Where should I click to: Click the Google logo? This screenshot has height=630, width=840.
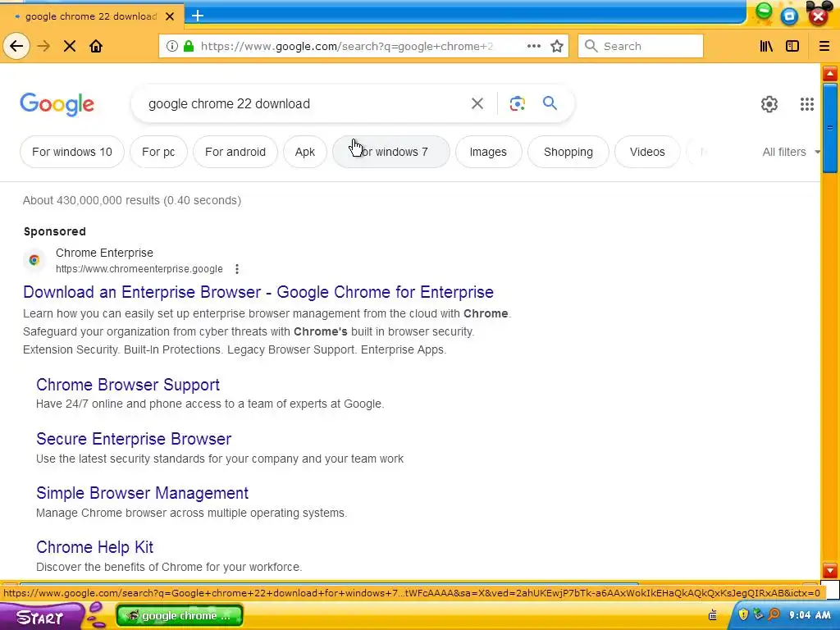pos(57,104)
